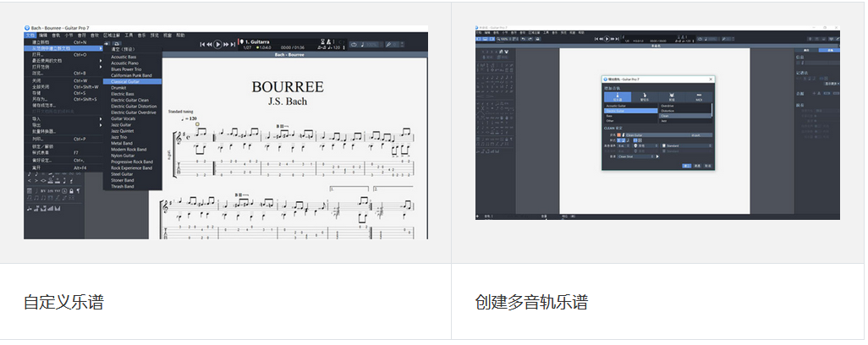Screen dimensions: 868x345
Task: Expand the 最近使用的文档 submenu
Action: [x=63, y=61]
